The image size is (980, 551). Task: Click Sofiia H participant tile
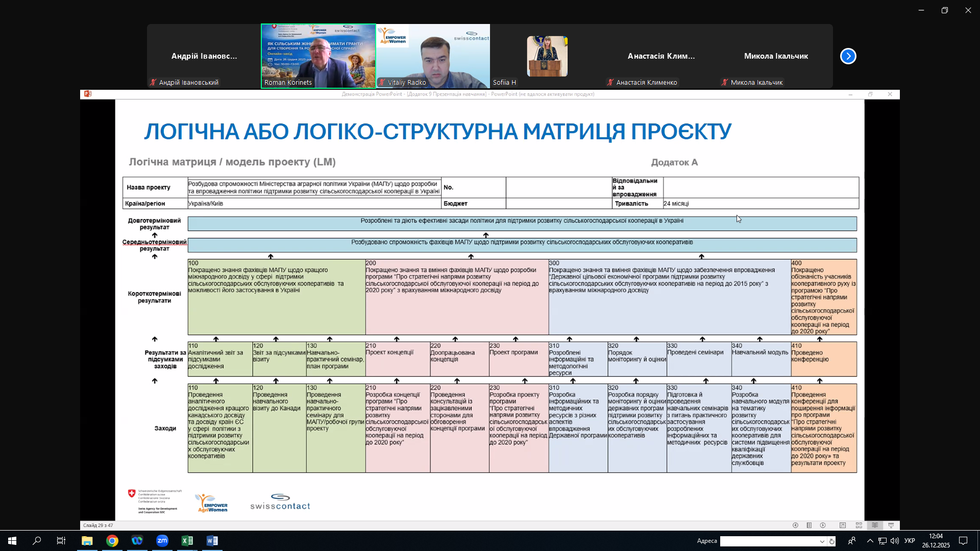[547, 56]
